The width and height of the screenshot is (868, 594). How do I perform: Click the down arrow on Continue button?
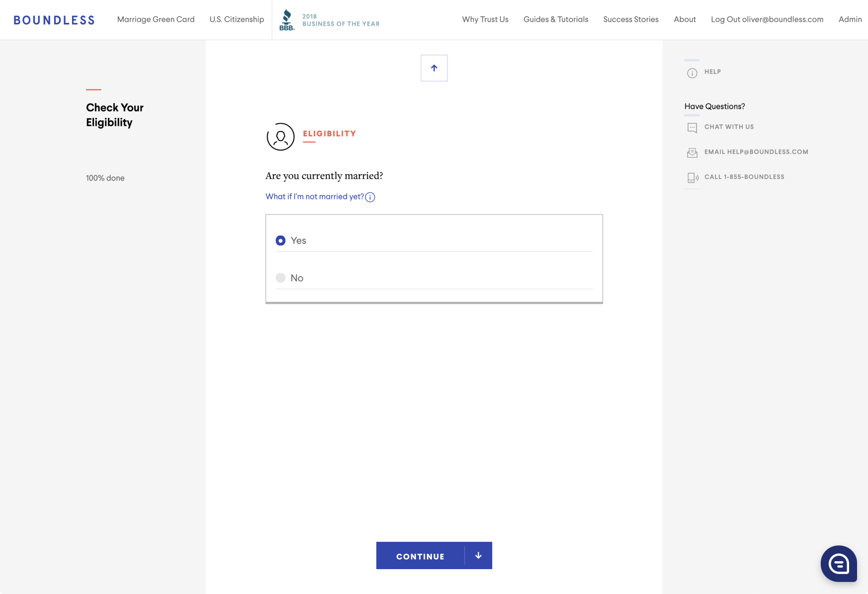(478, 556)
